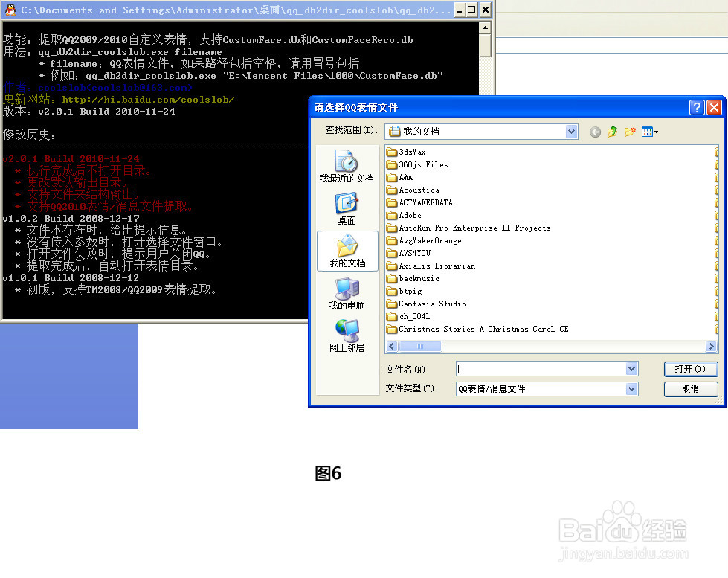
Task: Click the 取消 button
Action: pos(691,389)
